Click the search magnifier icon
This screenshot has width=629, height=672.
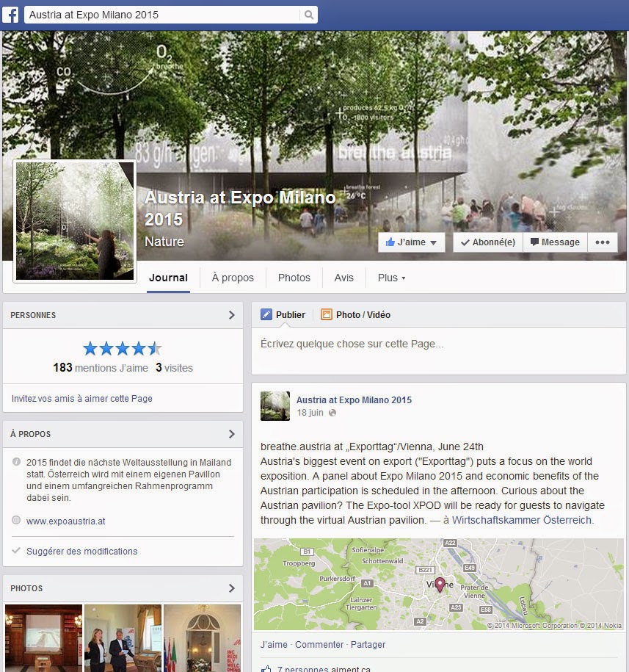[x=309, y=15]
